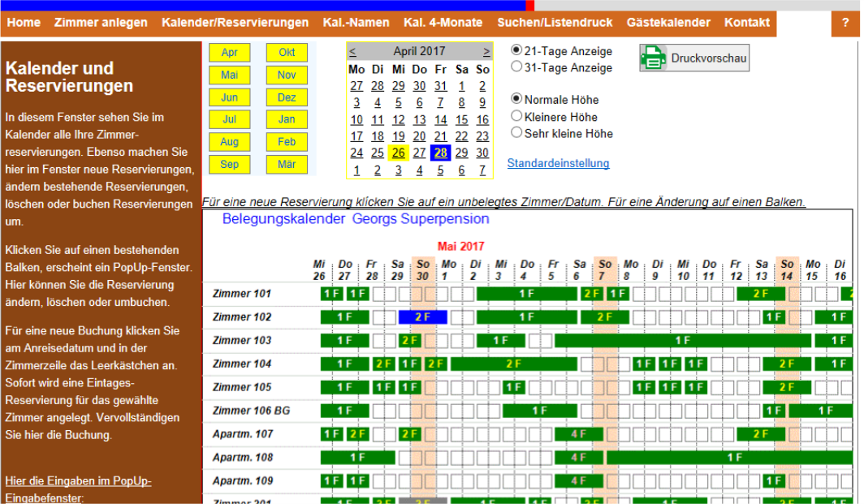Open the Gästekalender menu tab
The height and width of the screenshot is (504, 864).
pos(668,23)
